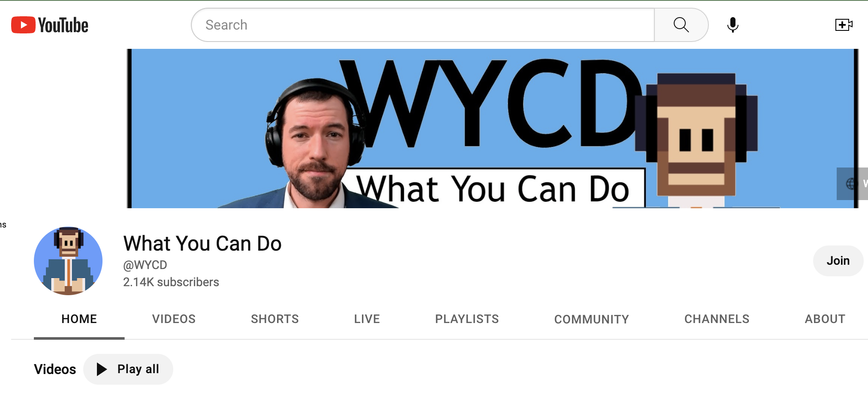This screenshot has height=395, width=868.
Task: View the PLAYLISTS tab
Action: point(467,319)
